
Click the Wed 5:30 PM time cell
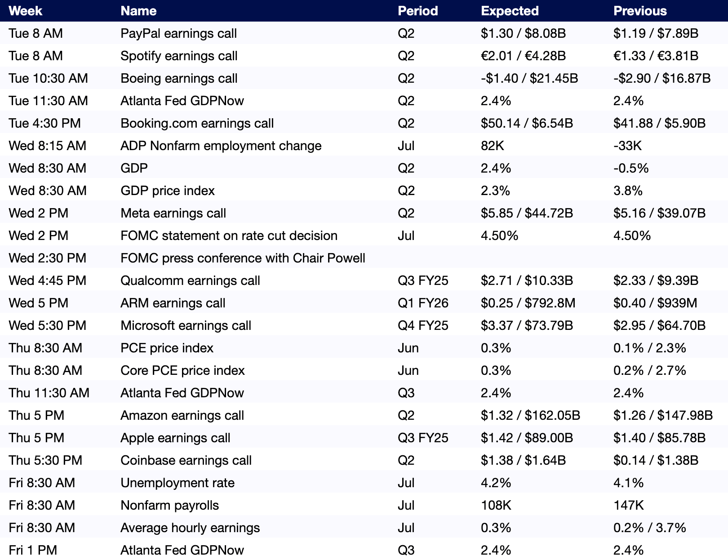click(x=47, y=325)
